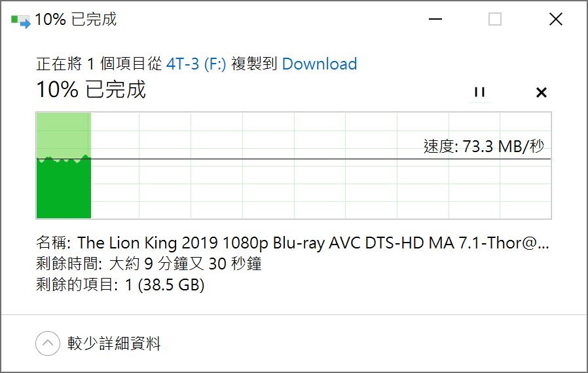Image resolution: width=588 pixels, height=373 pixels.
Task: Collapse details using the circled chevron icon
Action: point(48,343)
